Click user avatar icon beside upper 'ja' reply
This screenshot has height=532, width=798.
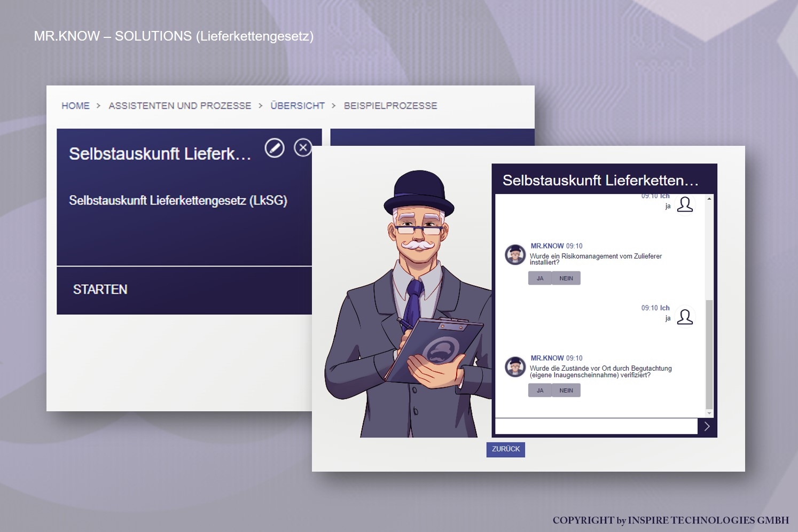point(685,205)
